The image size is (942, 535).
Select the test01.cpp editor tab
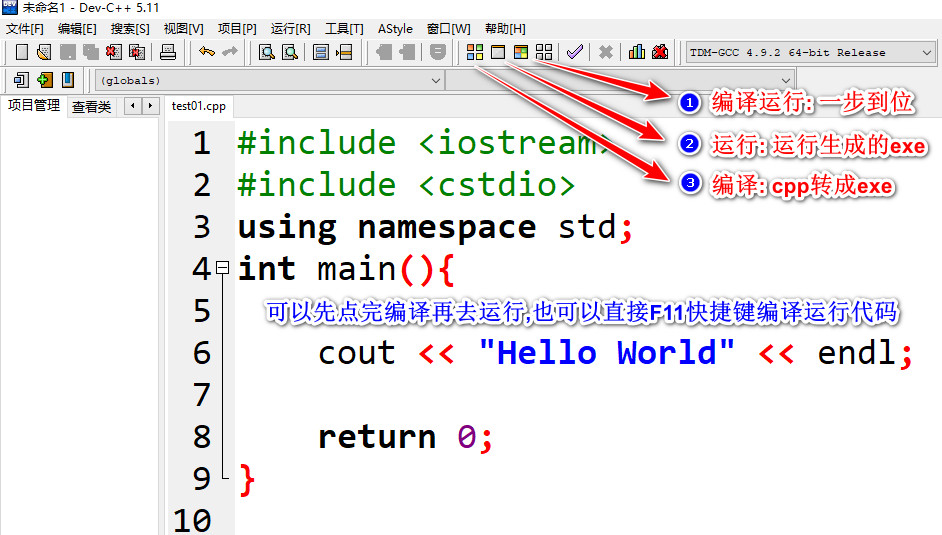click(198, 106)
